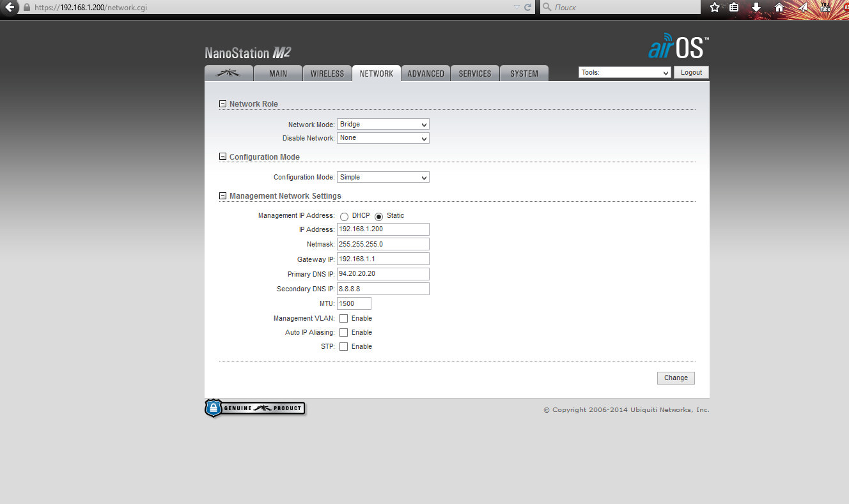Click the YouTube toolbar icon

coord(825,8)
